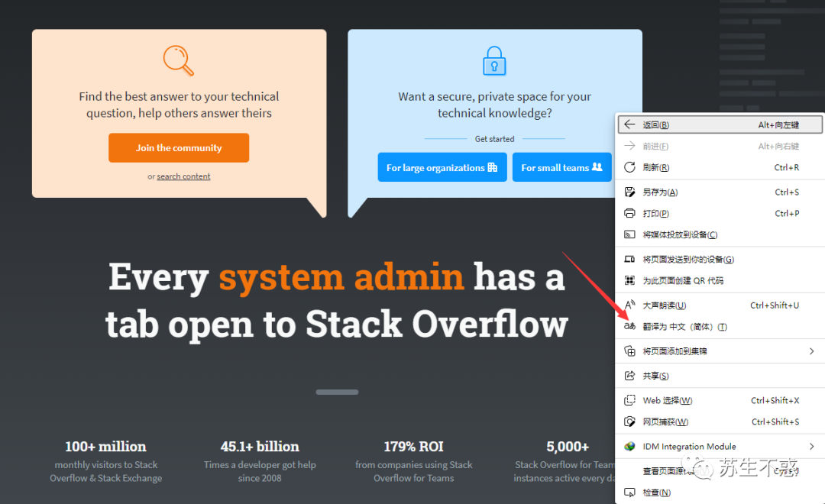Click the IDM Integration Module icon

(x=629, y=446)
